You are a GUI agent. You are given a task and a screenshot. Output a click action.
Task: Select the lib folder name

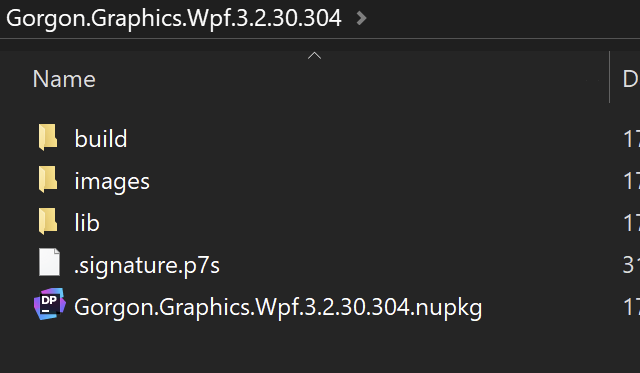(x=87, y=223)
